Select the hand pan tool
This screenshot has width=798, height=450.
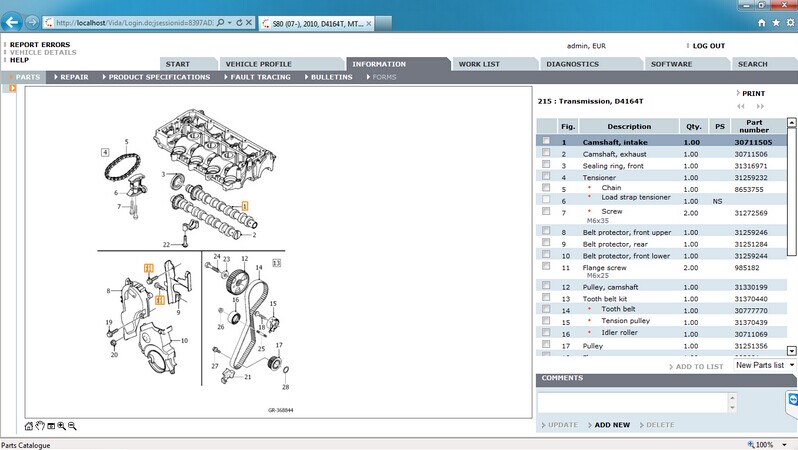tap(40, 426)
